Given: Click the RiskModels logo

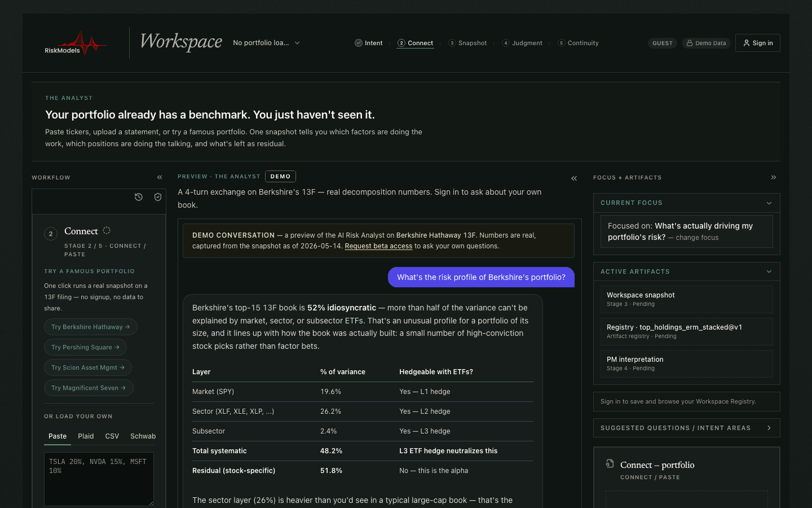Looking at the screenshot, I should pos(76,43).
